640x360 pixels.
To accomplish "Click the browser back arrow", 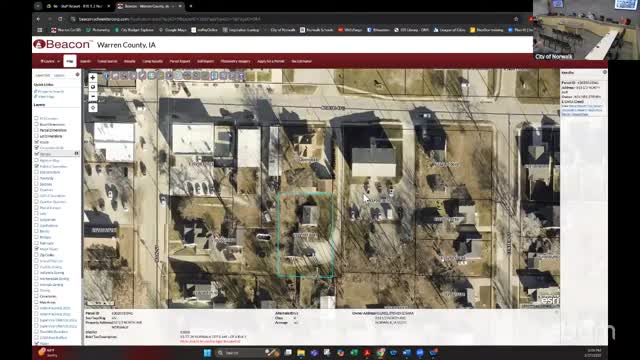I will pos(38,19).
